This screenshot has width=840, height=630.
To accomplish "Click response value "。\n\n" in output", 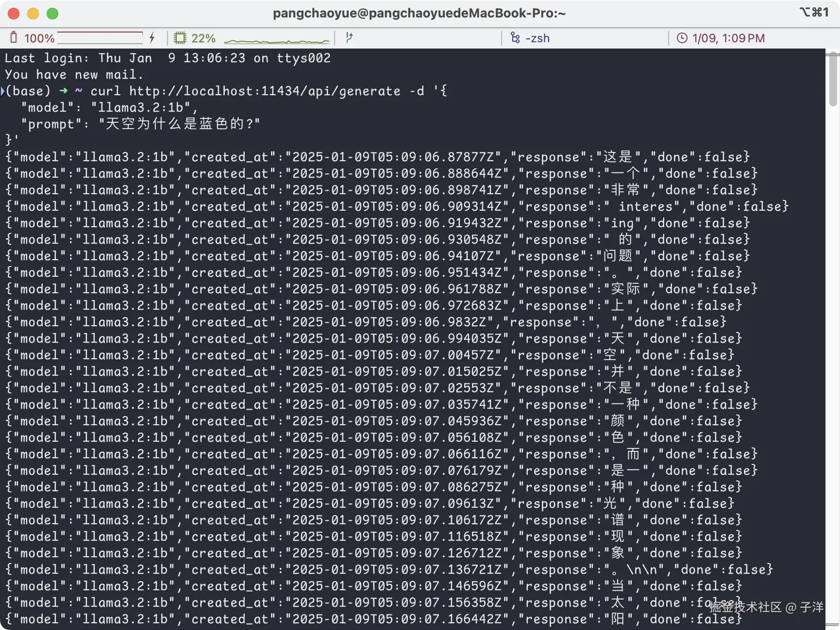I will [x=633, y=569].
